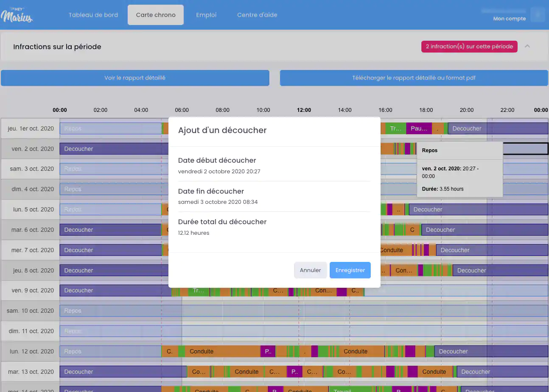Screen dimensions: 549x392
Task: Click the morning Decoucher block on ven. 2 oct.
Action: [114, 149]
